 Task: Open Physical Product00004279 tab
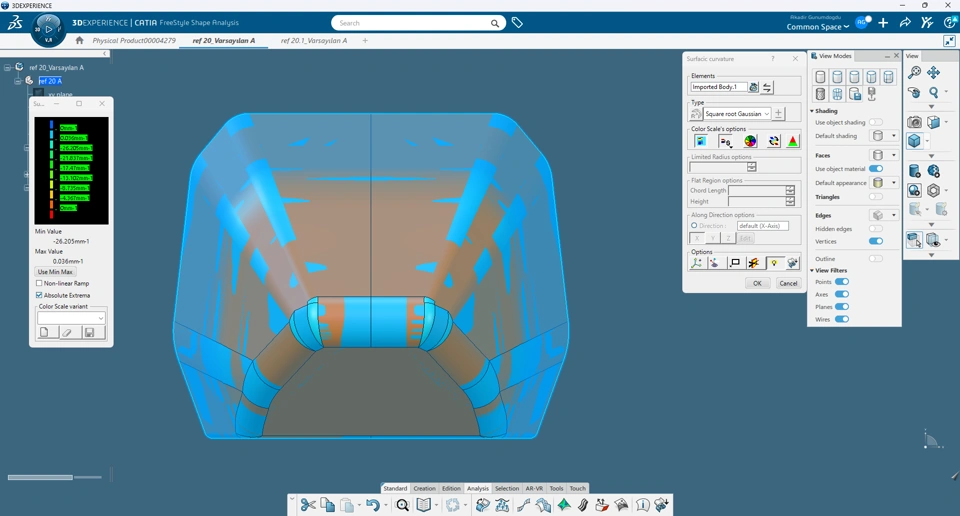tap(134, 40)
